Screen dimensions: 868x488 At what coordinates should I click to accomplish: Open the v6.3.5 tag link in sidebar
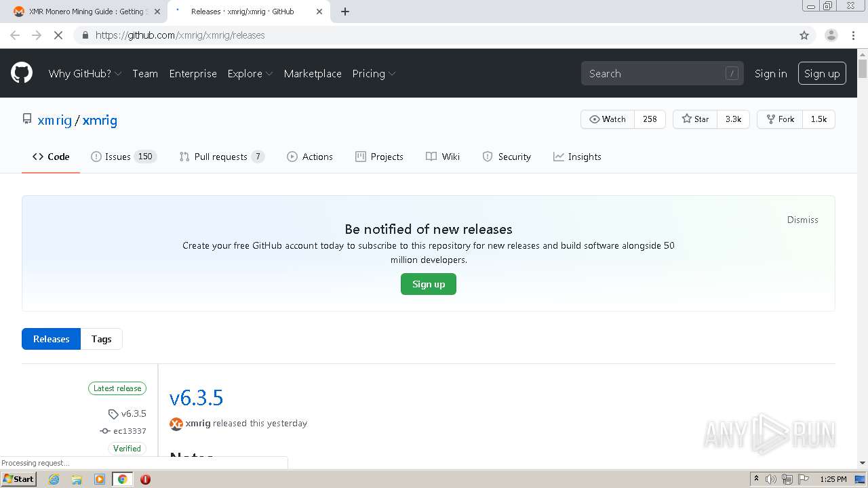(127, 413)
